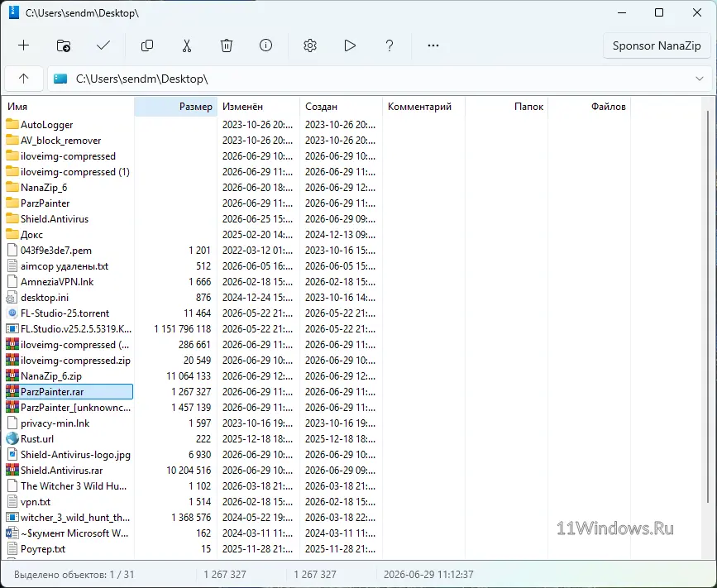Expand the address bar history dropdown

coord(699,79)
